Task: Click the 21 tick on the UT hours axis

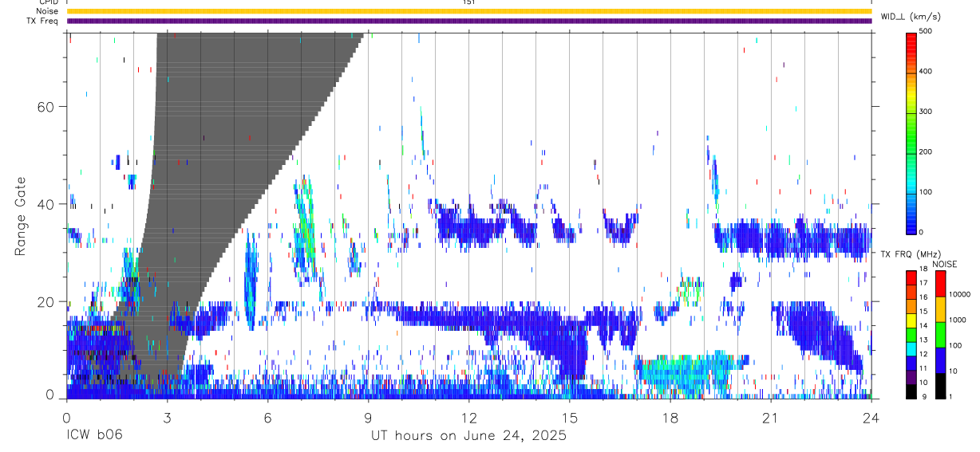Action: 770,417
